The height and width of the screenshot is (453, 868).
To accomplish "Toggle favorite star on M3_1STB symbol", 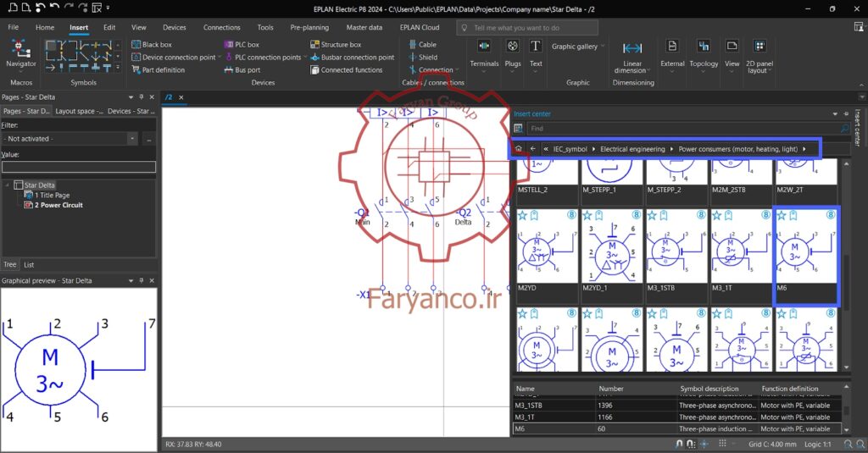I will pos(652,215).
